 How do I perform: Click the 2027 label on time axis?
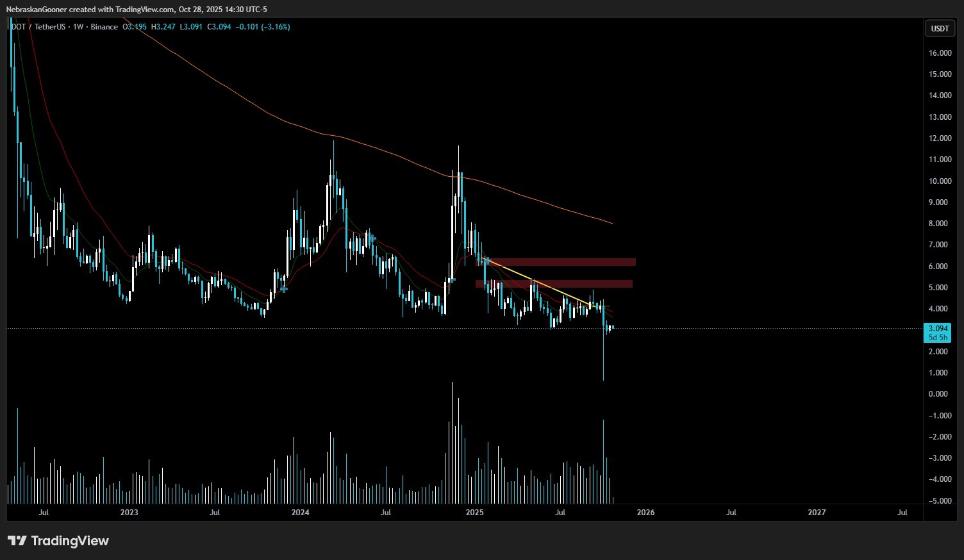click(x=817, y=513)
